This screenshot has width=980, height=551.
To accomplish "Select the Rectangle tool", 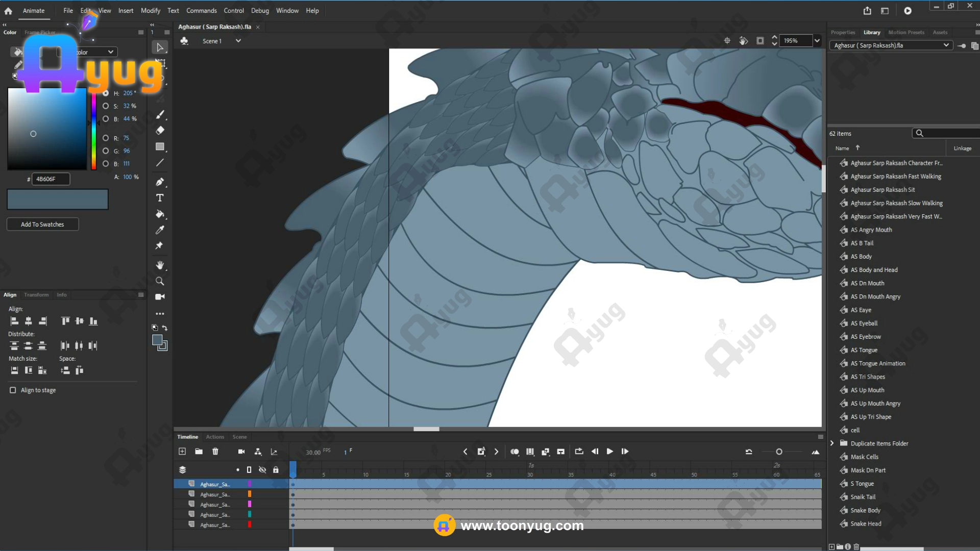I will tap(160, 147).
